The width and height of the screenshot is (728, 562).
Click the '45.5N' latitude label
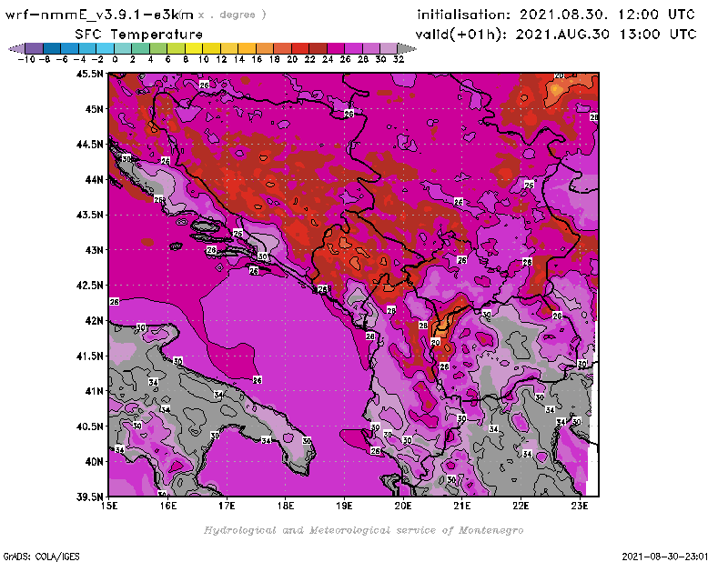89,74
